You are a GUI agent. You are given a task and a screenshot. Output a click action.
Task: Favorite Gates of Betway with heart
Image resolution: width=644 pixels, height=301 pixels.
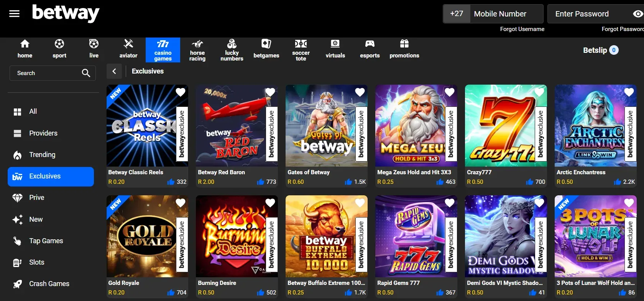coord(360,92)
